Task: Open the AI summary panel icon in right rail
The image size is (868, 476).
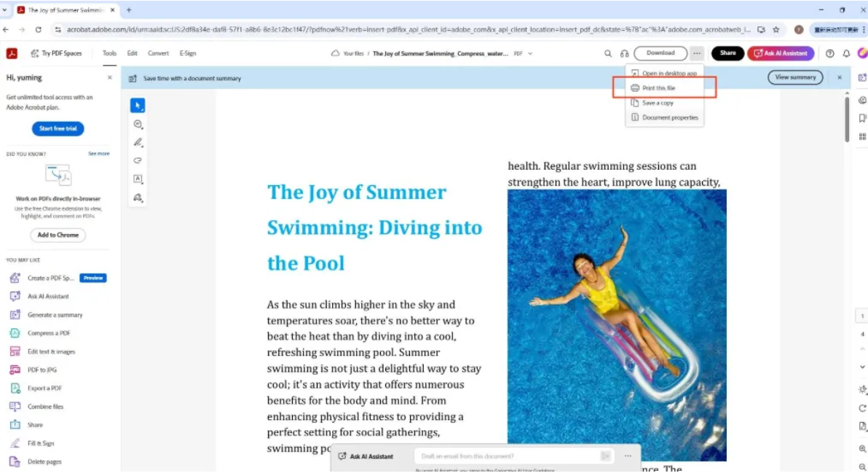Action: coord(862,77)
